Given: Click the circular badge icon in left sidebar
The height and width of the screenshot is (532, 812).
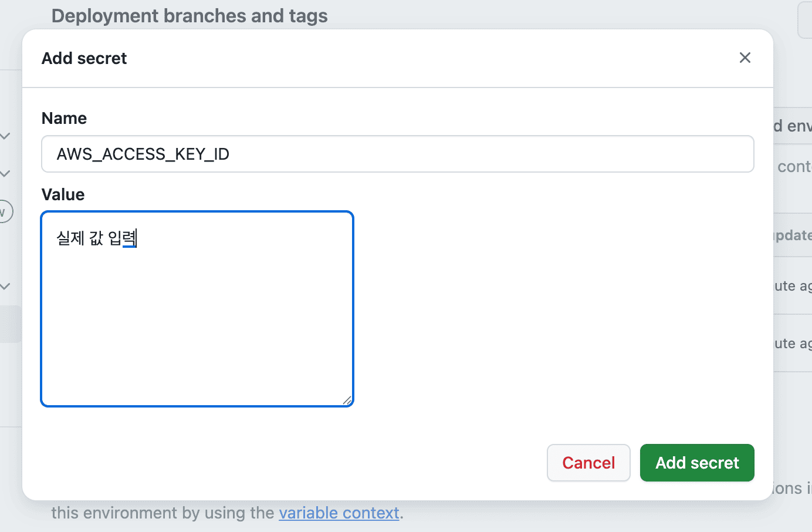Looking at the screenshot, I should coord(4,211).
